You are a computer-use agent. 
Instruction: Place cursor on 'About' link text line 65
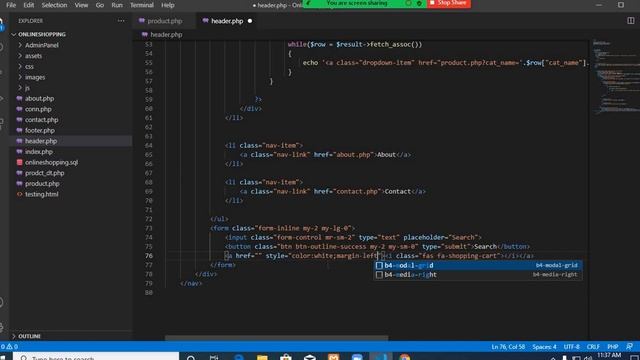click(x=386, y=155)
